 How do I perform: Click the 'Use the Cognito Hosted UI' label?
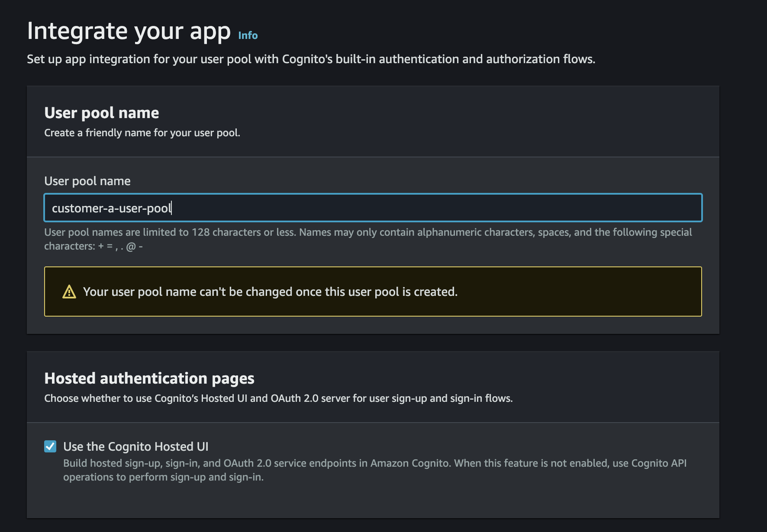(x=136, y=446)
